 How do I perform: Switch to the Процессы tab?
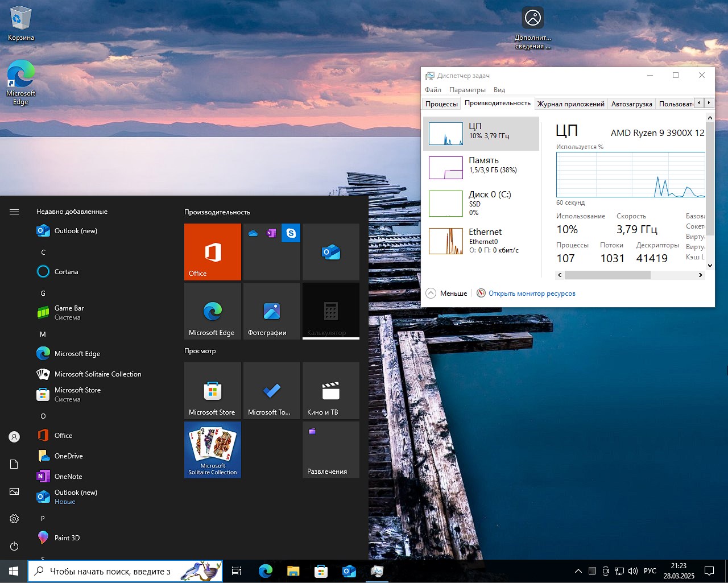coord(441,104)
